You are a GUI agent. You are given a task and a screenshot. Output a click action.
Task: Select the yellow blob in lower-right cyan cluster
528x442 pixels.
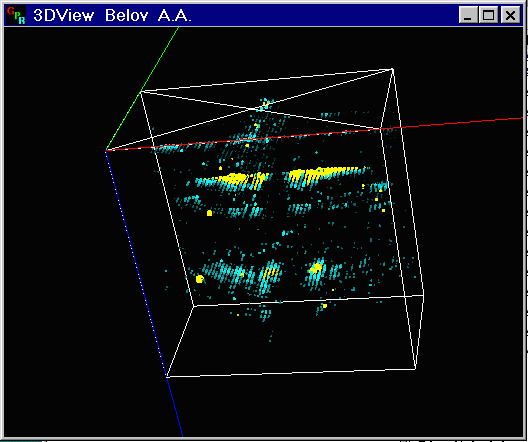point(316,268)
